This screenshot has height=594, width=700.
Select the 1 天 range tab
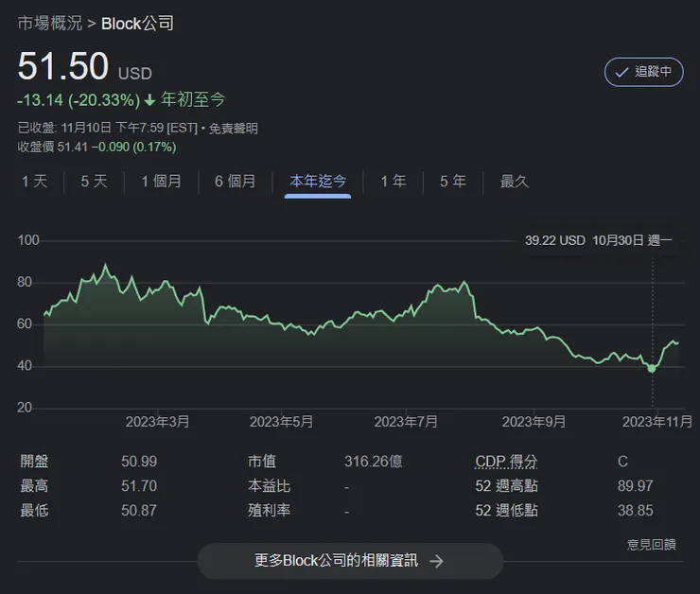[x=34, y=182]
